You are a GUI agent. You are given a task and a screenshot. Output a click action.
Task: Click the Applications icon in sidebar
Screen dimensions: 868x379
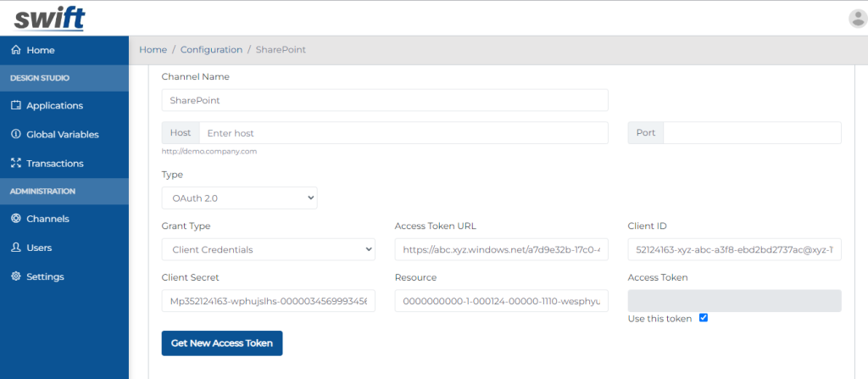15,105
